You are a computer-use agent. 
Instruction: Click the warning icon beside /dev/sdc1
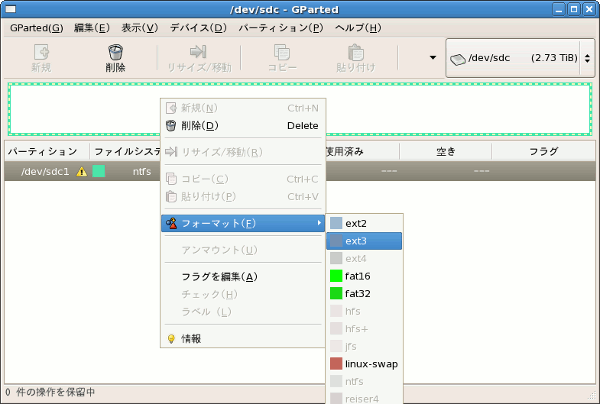(82, 171)
